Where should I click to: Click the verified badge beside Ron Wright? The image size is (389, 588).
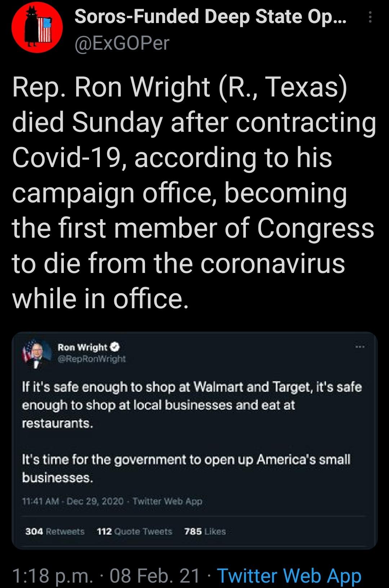(115, 347)
